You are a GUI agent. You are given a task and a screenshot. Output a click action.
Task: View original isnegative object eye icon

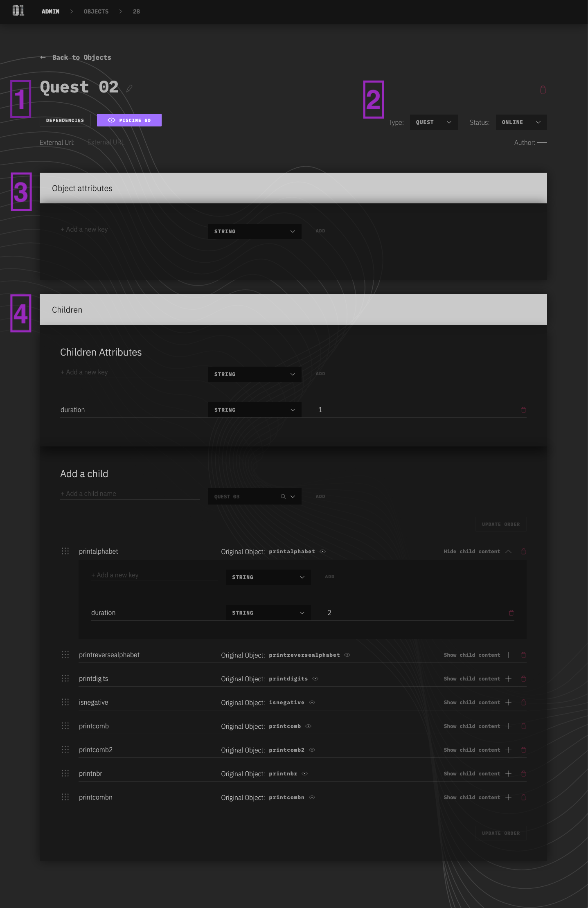(x=312, y=703)
